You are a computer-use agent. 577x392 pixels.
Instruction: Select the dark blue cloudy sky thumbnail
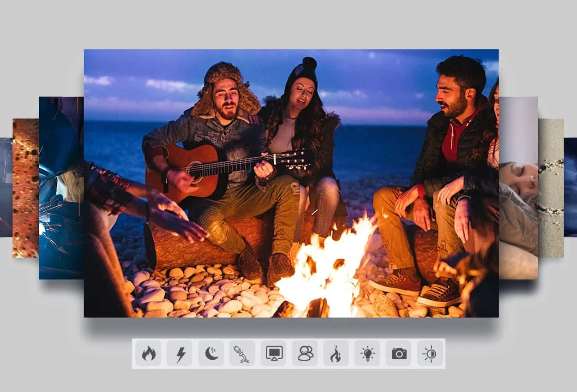[x=571, y=187]
